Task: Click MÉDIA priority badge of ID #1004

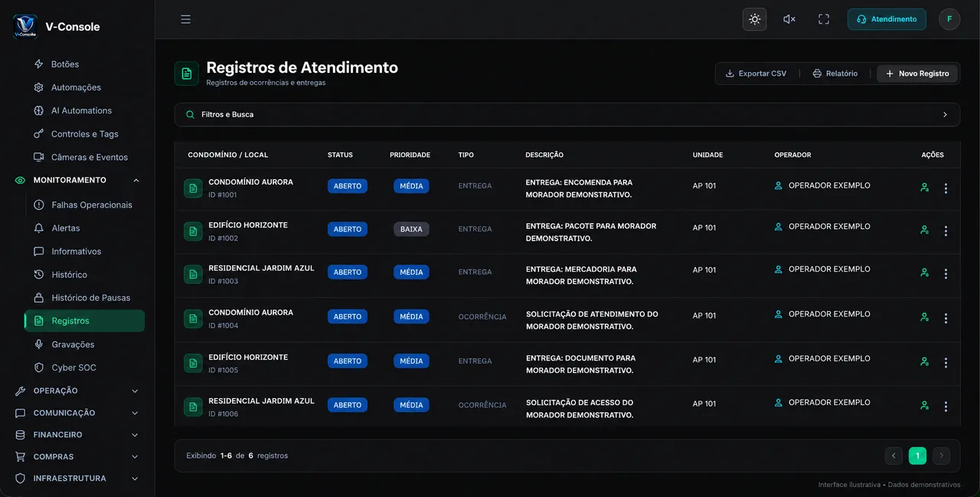Action: click(x=411, y=316)
